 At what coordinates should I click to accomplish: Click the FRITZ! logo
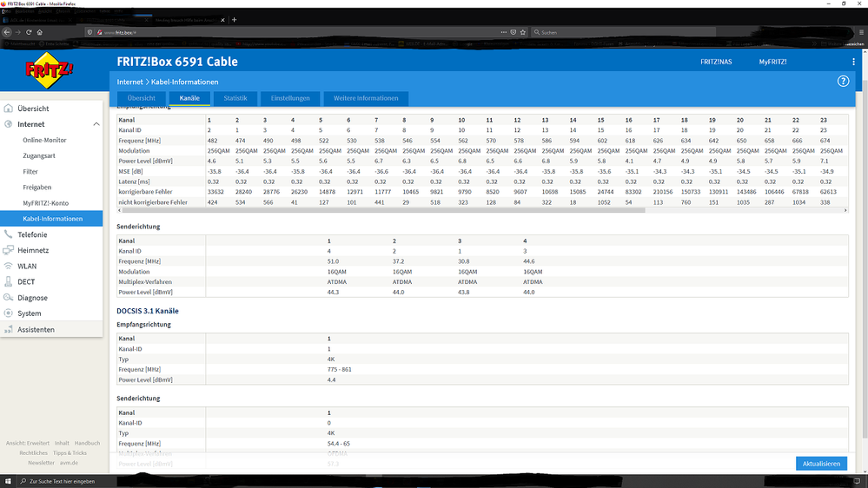point(49,69)
